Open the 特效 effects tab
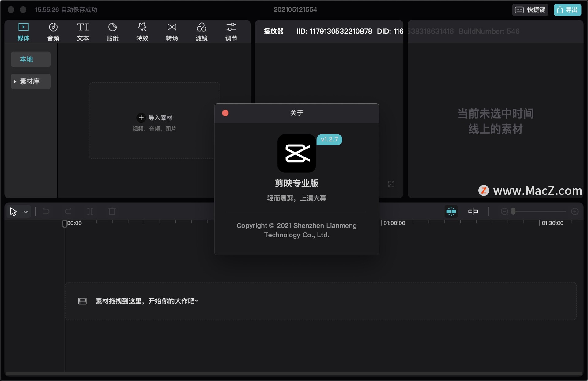 coord(142,32)
